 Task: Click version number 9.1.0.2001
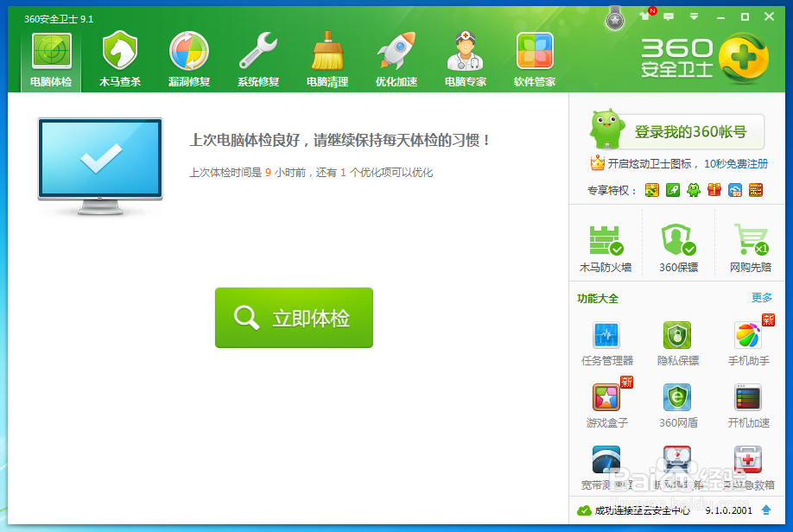pyautogui.click(x=729, y=510)
